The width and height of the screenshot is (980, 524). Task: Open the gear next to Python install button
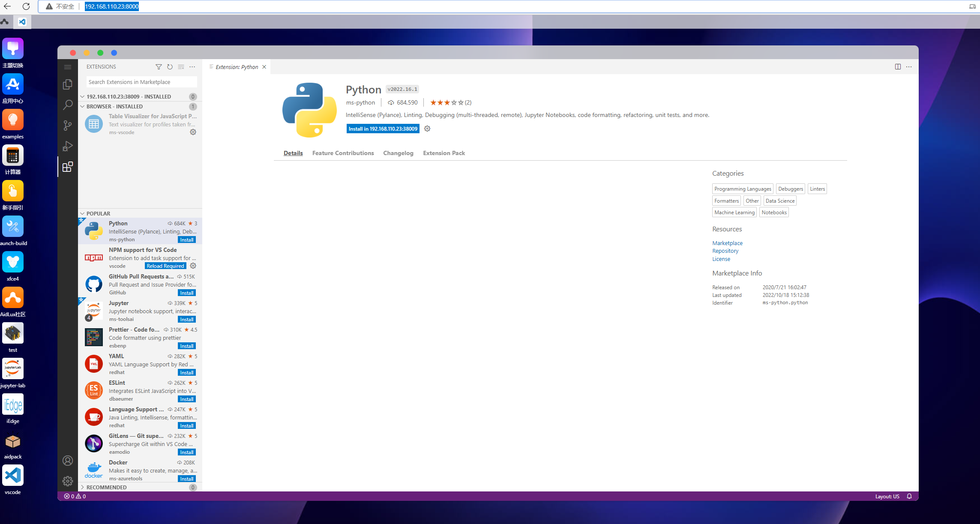[427, 129]
